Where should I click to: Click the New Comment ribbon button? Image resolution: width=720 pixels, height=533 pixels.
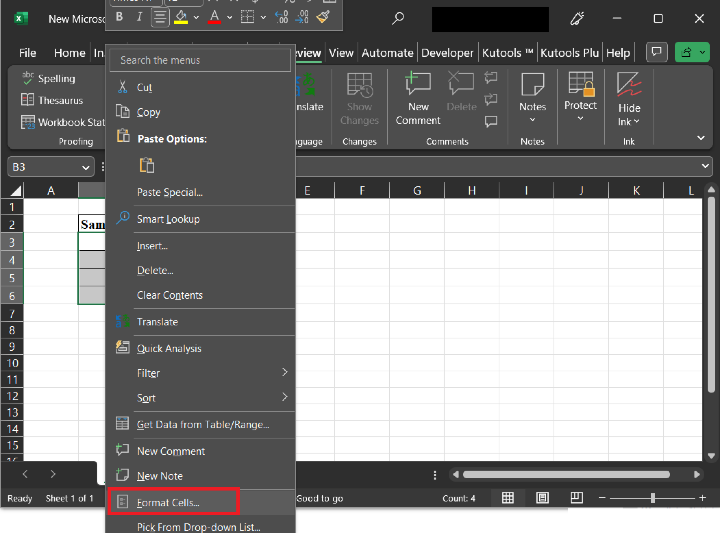[418, 99]
